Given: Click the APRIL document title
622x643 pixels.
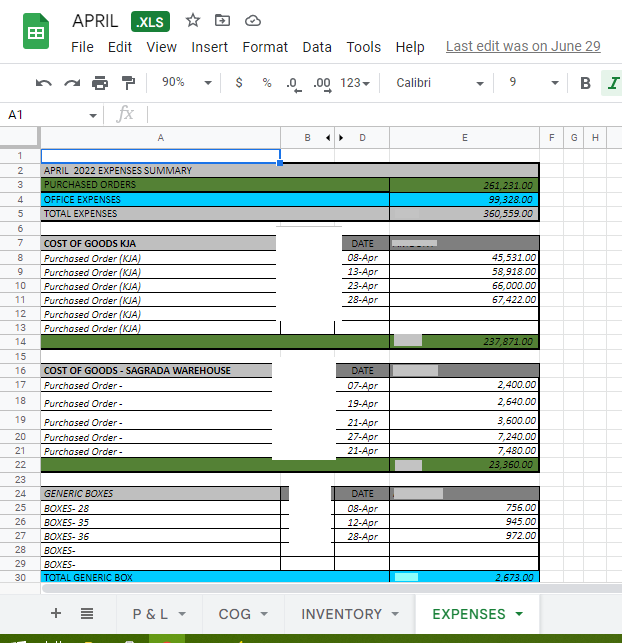Looking at the screenshot, I should (x=95, y=21).
